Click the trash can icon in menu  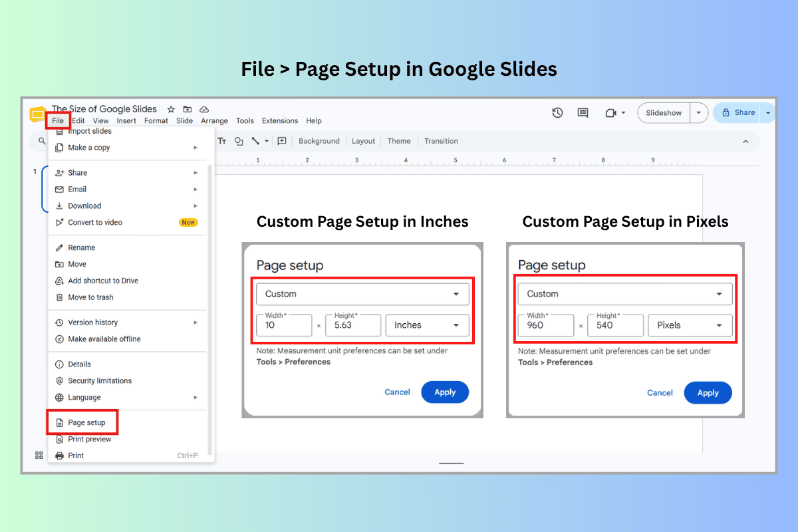coord(59,297)
